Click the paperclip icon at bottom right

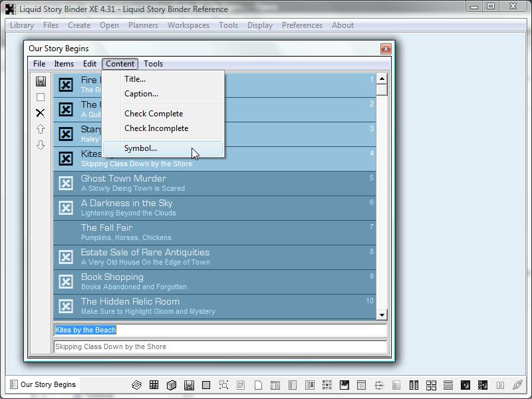[517, 385]
